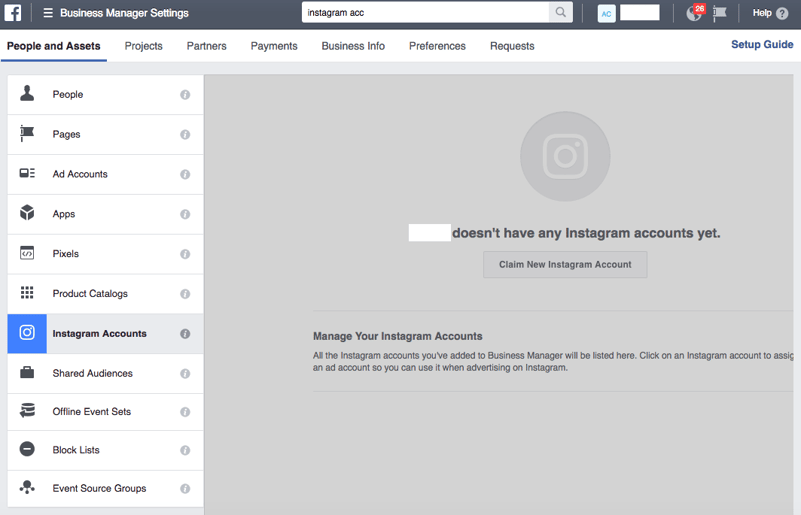
Task: Show info icon for Shared Audiences row
Action: [185, 373]
